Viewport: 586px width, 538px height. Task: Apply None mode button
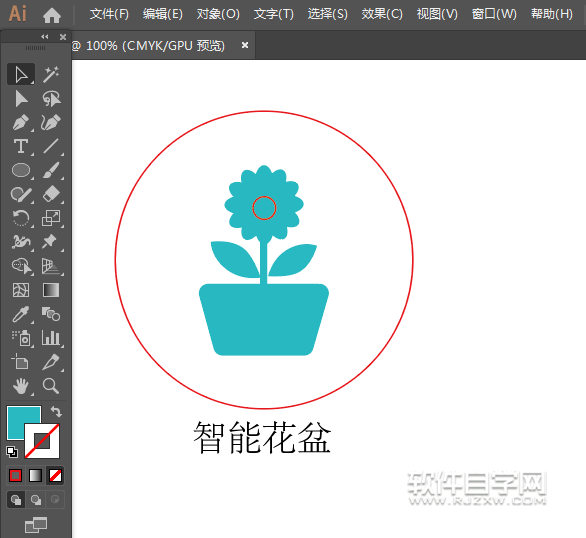tap(55, 476)
